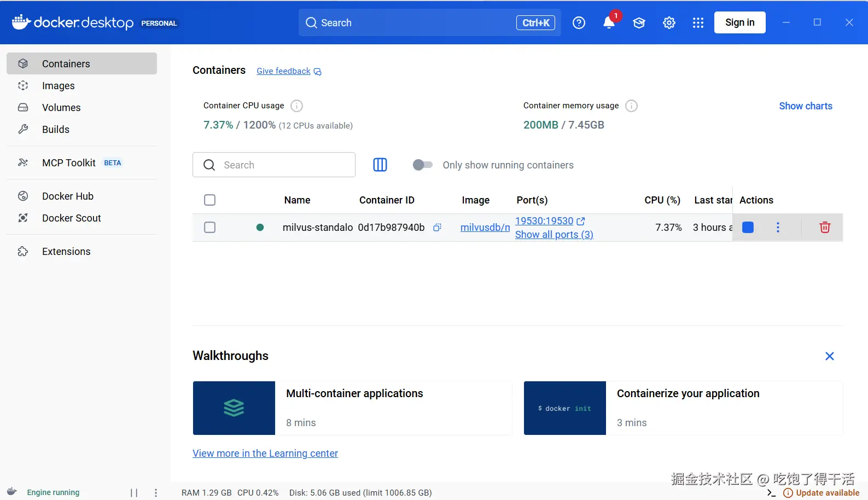The width and height of the screenshot is (868, 500).
Task: Open the Images sidebar section
Action: tap(81, 85)
